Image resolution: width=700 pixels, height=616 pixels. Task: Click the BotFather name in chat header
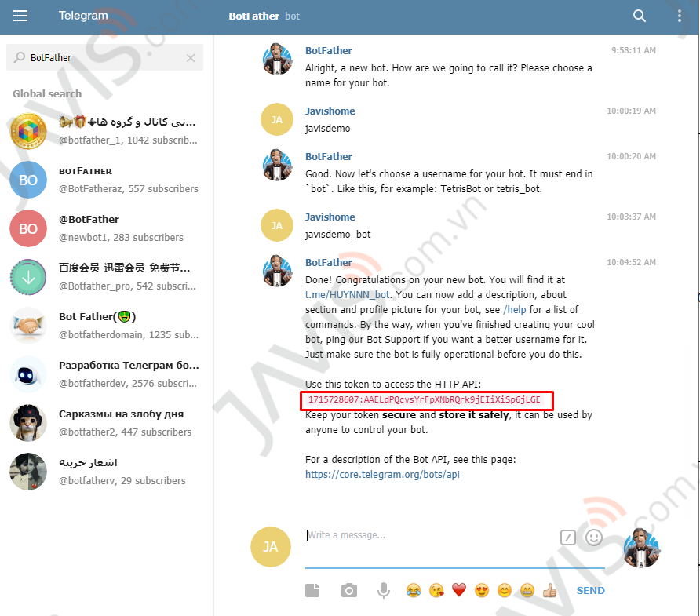click(254, 16)
